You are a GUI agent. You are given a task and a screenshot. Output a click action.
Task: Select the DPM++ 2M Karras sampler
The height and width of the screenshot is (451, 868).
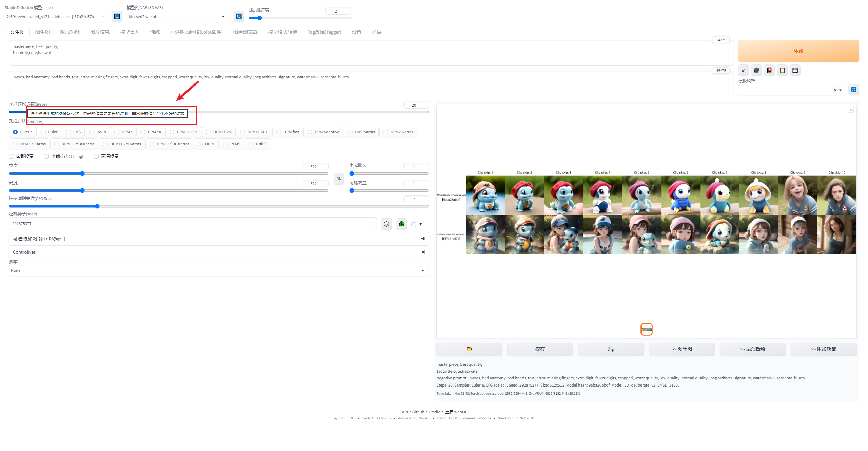[x=122, y=144]
